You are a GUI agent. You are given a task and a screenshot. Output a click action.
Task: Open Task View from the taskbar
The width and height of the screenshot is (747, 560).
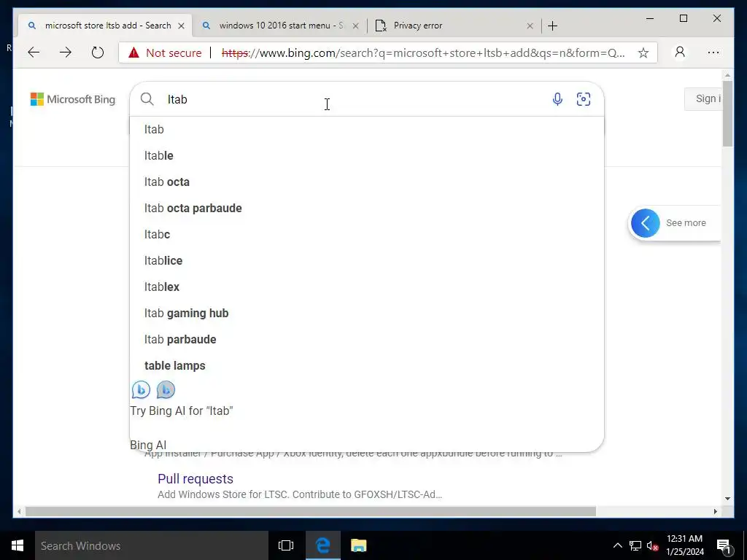286,545
